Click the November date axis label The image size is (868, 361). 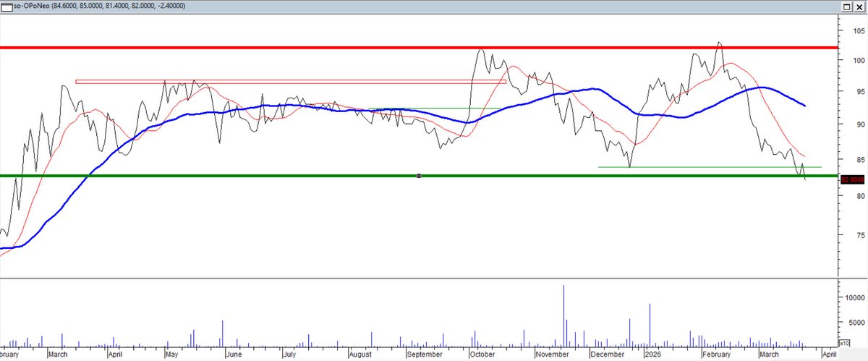553,354
